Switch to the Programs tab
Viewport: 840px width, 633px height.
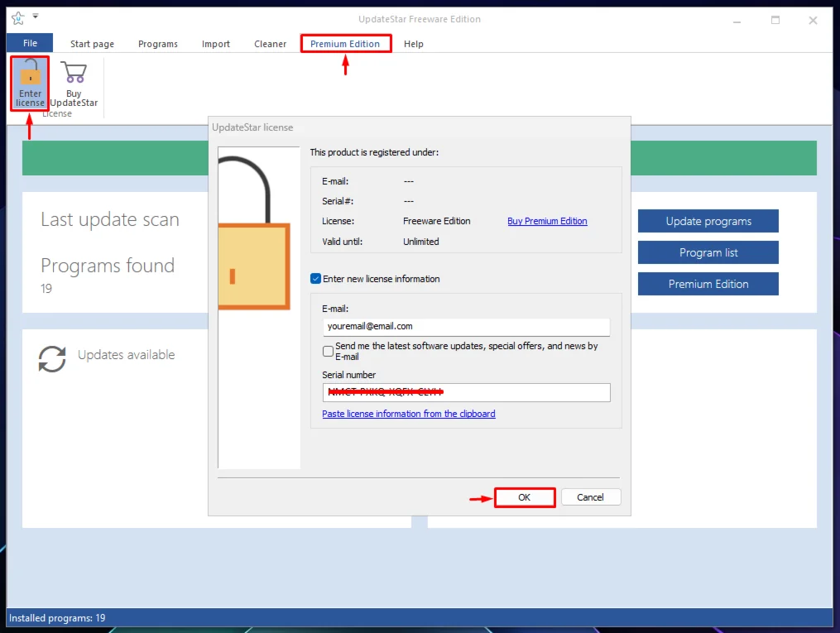pyautogui.click(x=158, y=44)
